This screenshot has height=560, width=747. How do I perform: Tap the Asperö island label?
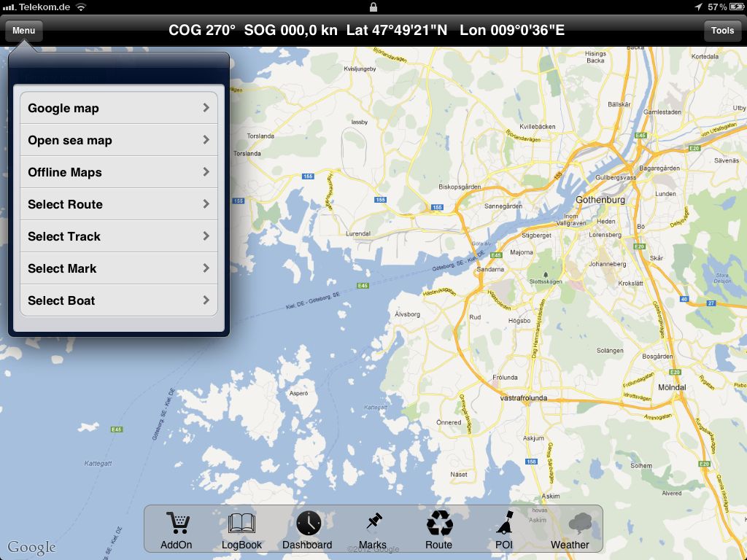point(298,393)
